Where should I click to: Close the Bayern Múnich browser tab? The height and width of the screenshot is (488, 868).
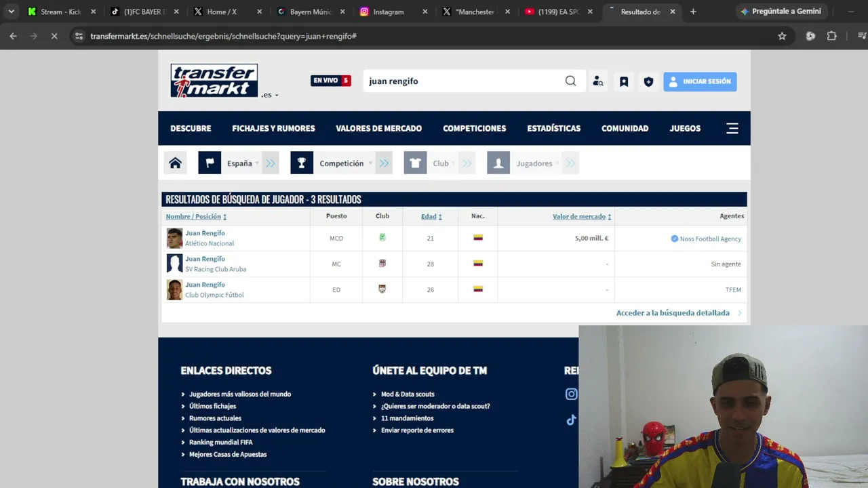(342, 12)
